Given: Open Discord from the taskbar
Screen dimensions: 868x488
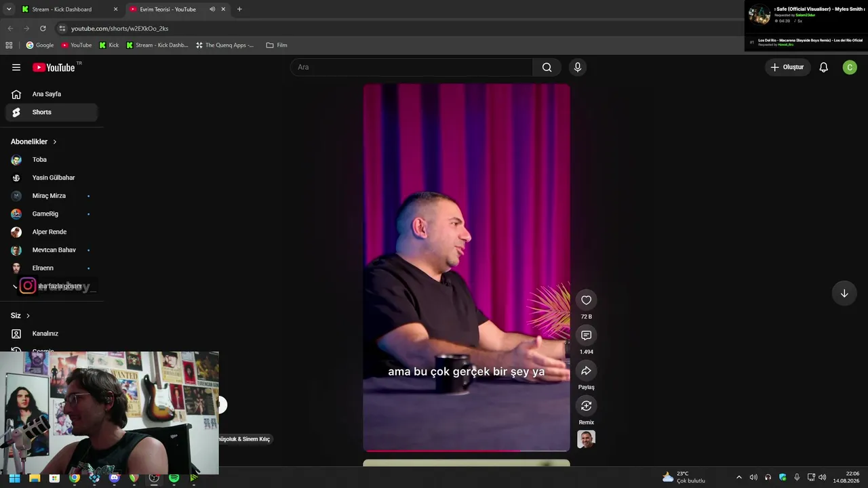Looking at the screenshot, I should (x=114, y=478).
